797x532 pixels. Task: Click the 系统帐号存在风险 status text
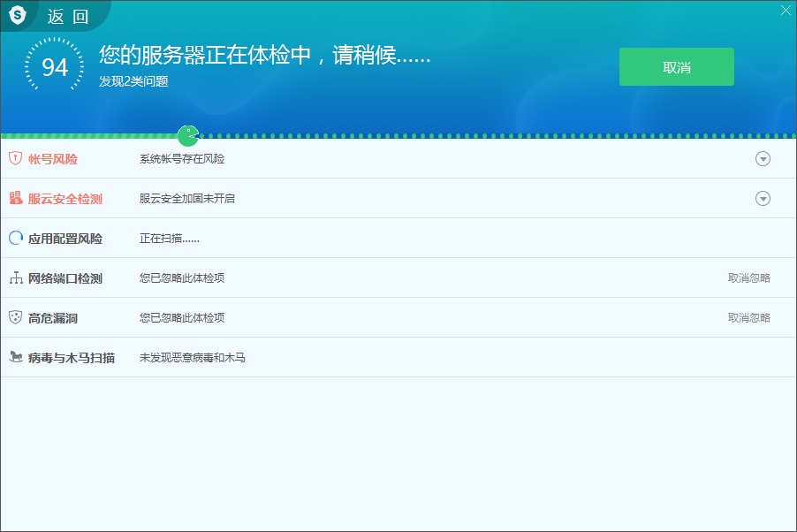click(181, 158)
